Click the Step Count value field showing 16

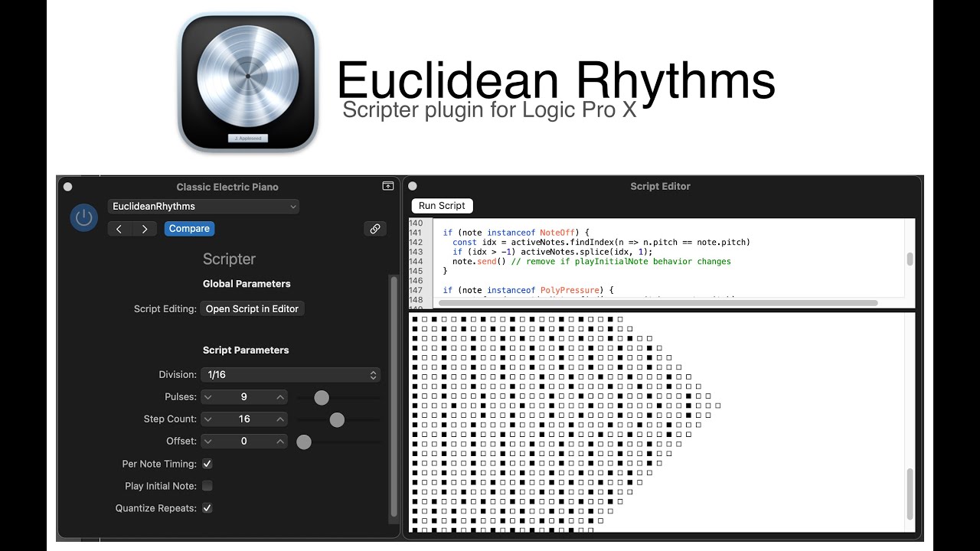(243, 419)
